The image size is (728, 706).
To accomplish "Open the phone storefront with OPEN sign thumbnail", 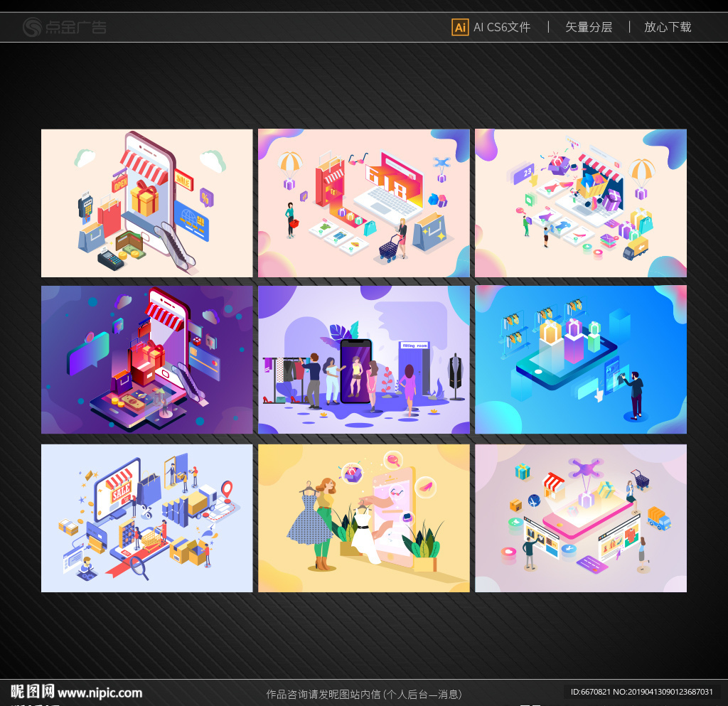I will click(x=146, y=203).
